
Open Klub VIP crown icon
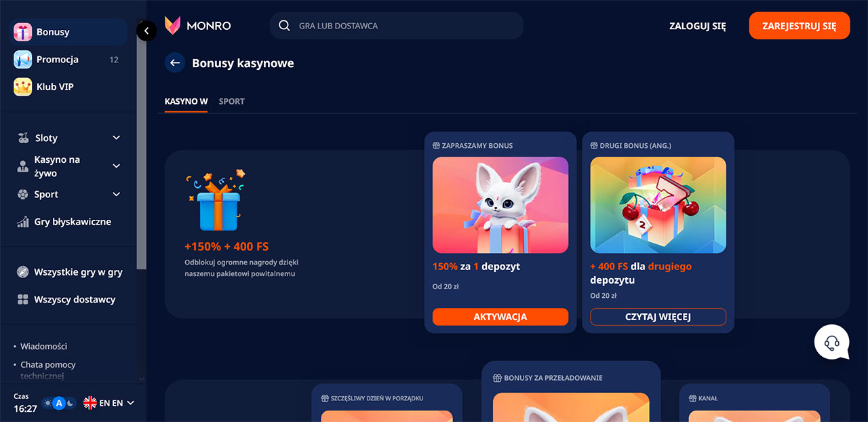pyautogui.click(x=23, y=87)
